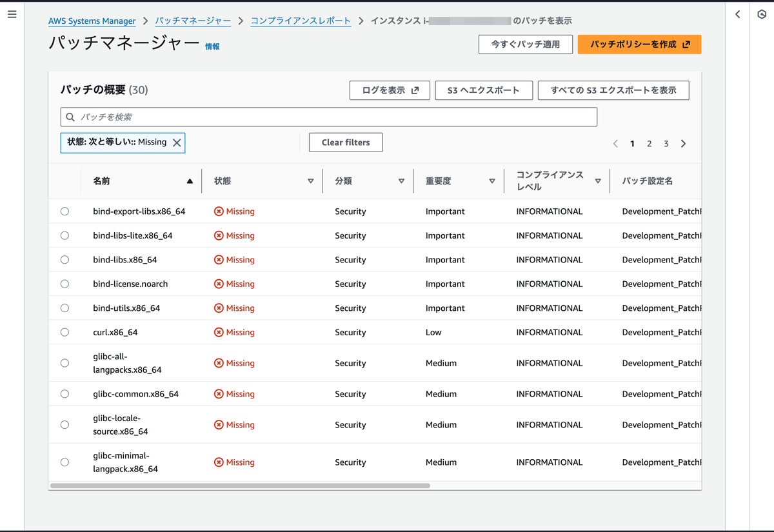Click the S3 へエクスポート button
The image size is (774, 532).
click(484, 90)
